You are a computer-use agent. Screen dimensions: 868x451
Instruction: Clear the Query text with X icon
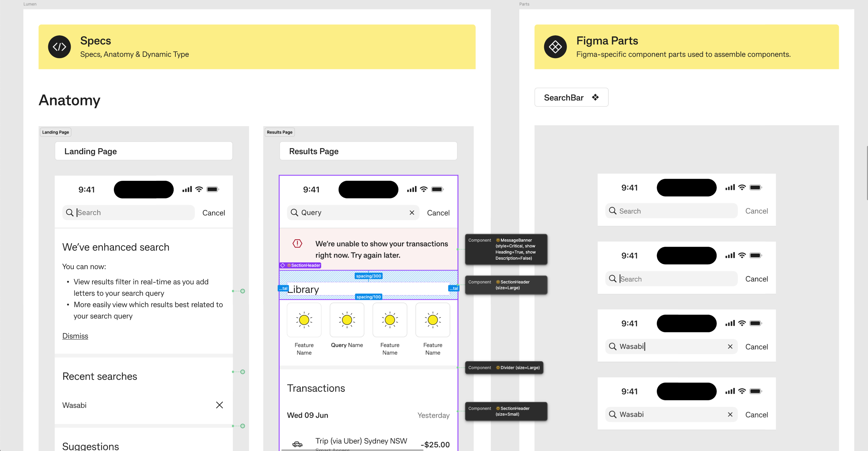(x=412, y=213)
